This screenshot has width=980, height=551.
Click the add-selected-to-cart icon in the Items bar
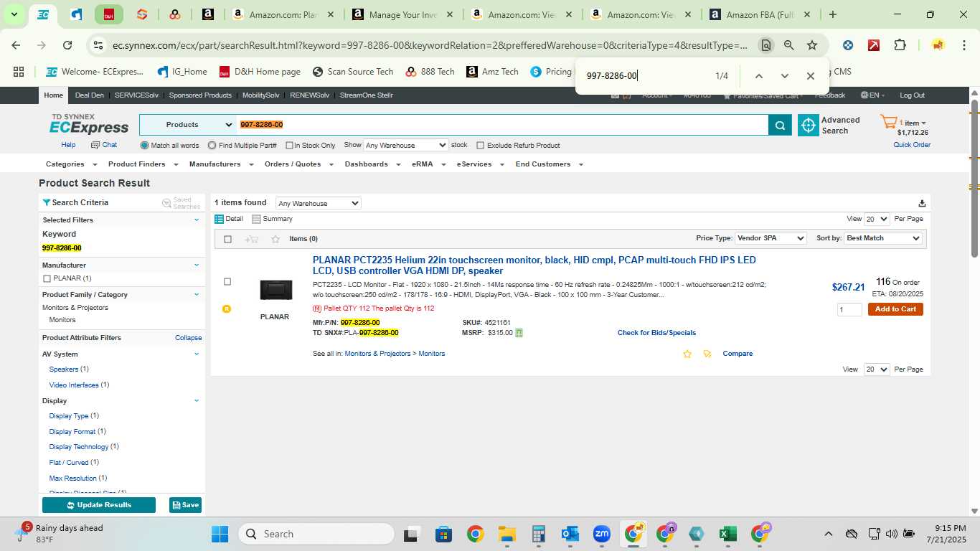pos(251,239)
